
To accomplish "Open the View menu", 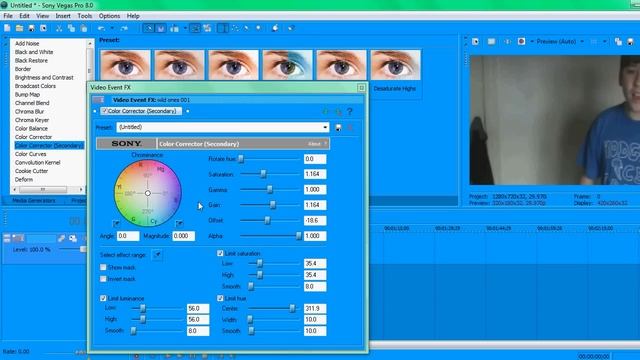I will pos(42,16).
